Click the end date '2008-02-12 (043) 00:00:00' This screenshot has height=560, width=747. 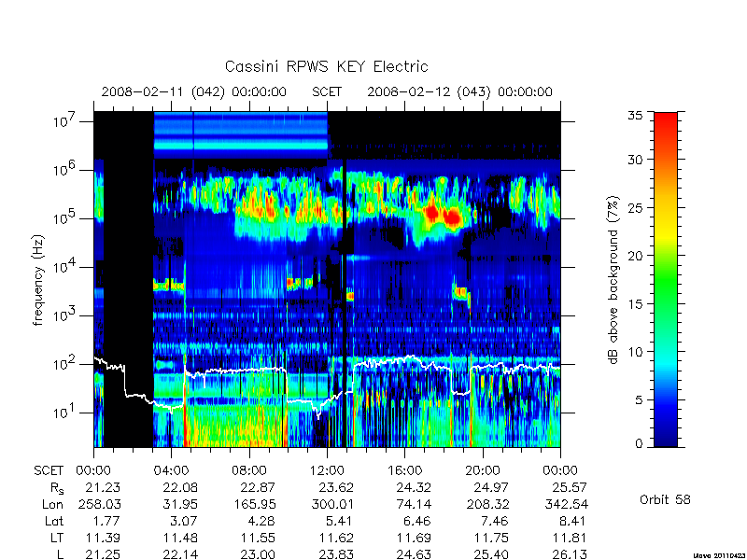pos(459,91)
